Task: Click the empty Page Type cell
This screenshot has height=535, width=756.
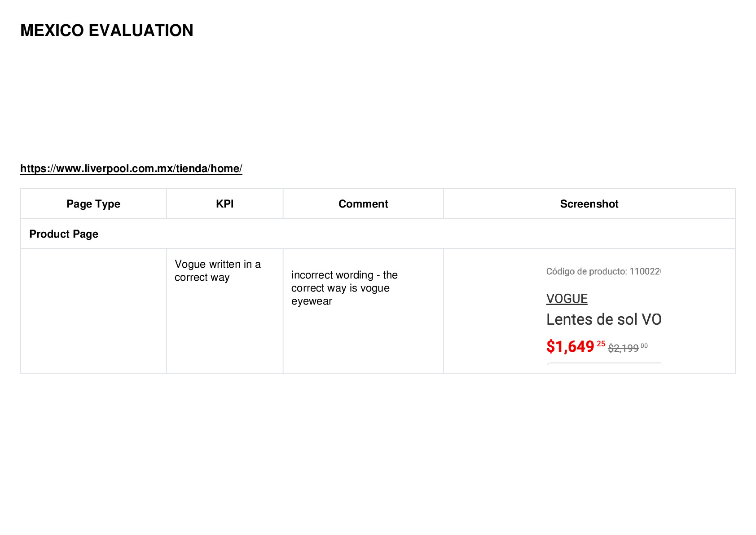Action: [x=93, y=311]
